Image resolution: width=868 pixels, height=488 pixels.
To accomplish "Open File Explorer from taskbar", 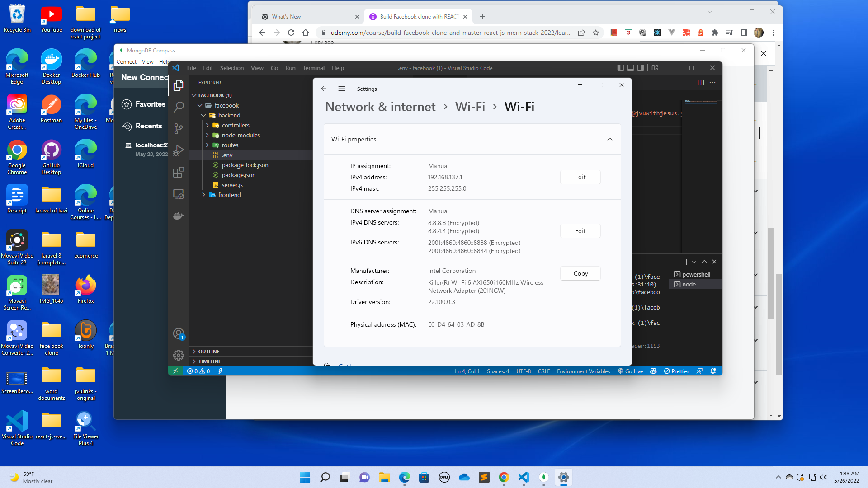I will pyautogui.click(x=385, y=477).
